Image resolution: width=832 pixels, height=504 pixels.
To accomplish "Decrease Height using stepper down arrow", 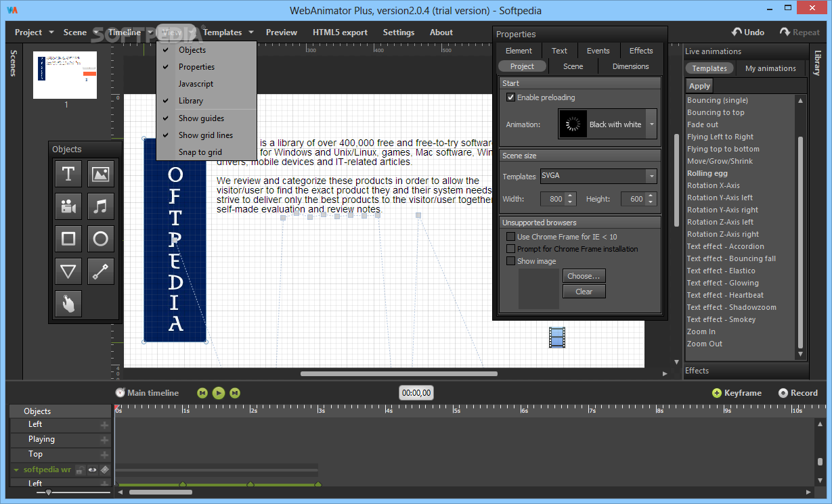I will (x=651, y=202).
